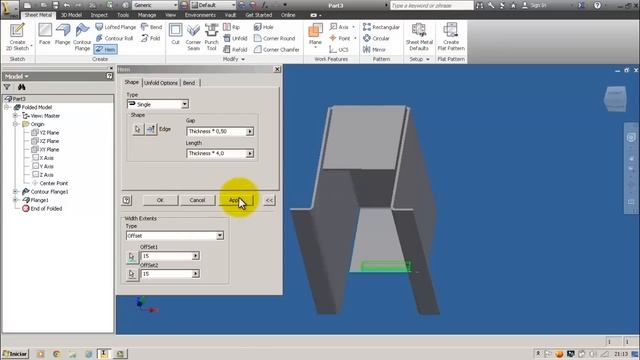Switch to the Bend dialog tab
Screen dimensions: 640x360
pyautogui.click(x=189, y=83)
